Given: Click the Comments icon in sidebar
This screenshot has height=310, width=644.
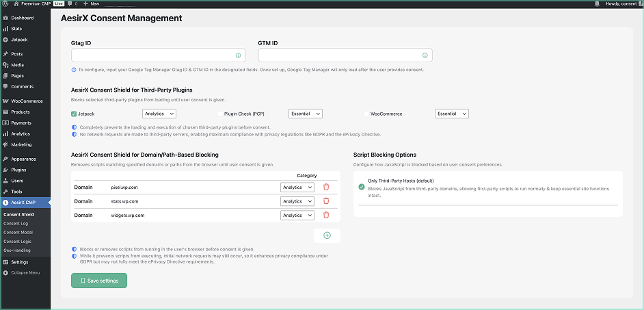Looking at the screenshot, I should point(5,87).
